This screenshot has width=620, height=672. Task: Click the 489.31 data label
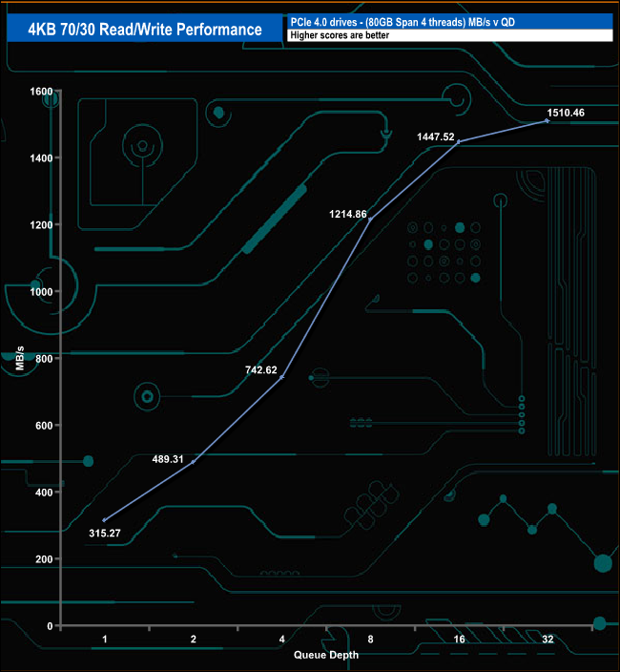point(168,459)
